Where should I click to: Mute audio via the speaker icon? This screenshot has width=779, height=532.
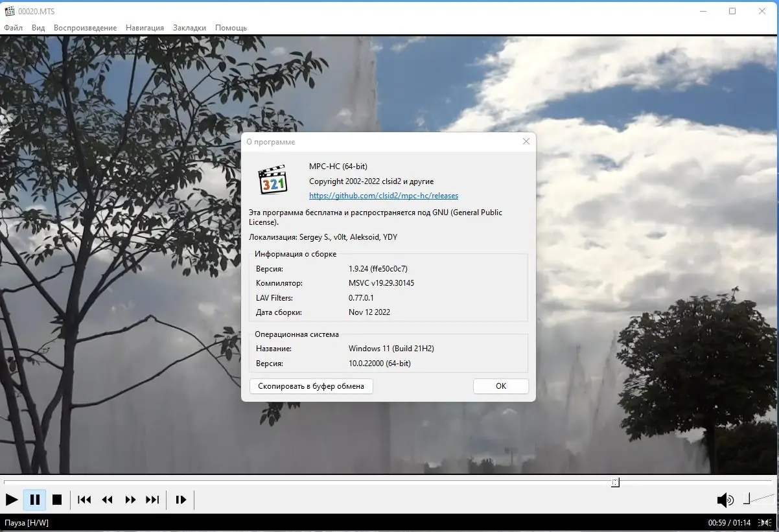click(x=725, y=500)
